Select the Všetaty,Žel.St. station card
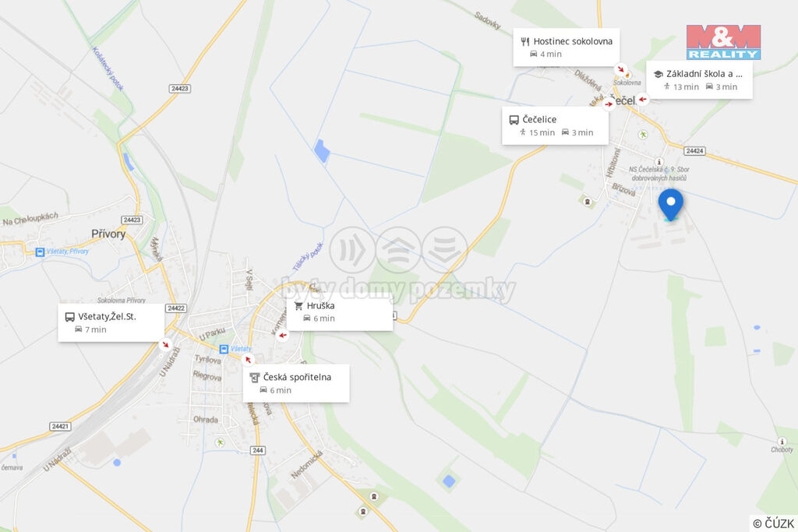The height and width of the screenshot is (532, 798). pos(111,322)
